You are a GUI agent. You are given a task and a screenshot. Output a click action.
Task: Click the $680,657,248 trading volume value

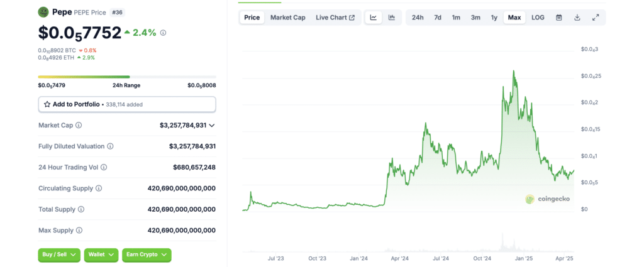pyautogui.click(x=194, y=167)
